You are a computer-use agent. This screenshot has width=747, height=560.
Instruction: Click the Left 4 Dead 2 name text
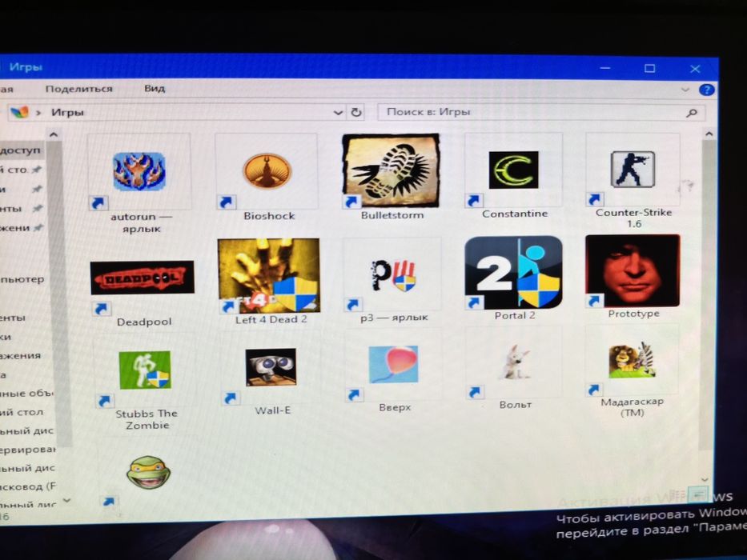pyautogui.click(x=271, y=319)
